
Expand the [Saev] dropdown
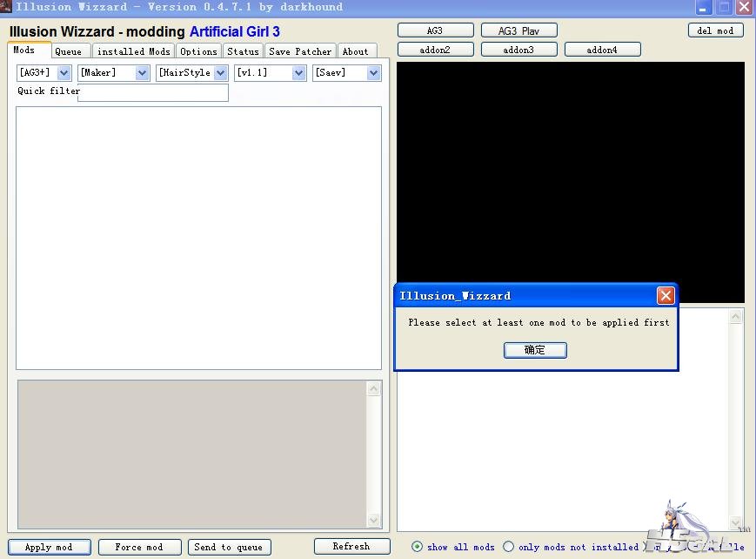tap(374, 73)
